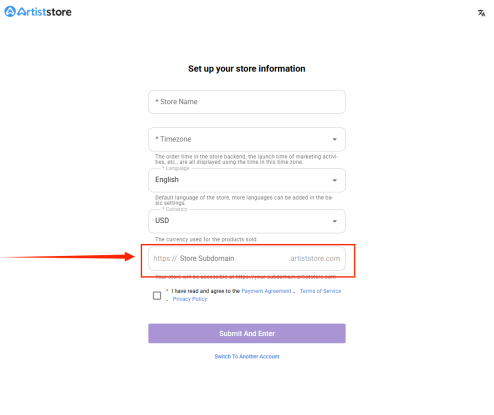494x415 pixels.
Task: Open the language translate icon
Action: (481, 13)
